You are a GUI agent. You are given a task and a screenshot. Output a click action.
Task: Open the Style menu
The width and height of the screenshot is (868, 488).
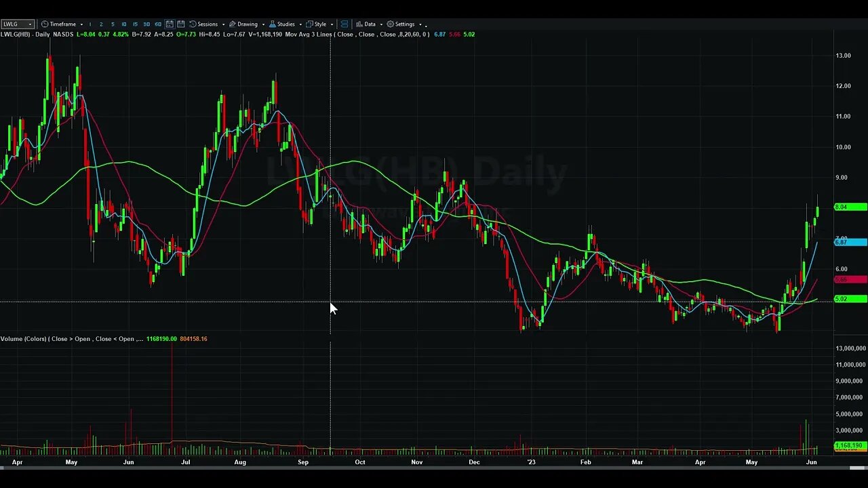tap(320, 24)
